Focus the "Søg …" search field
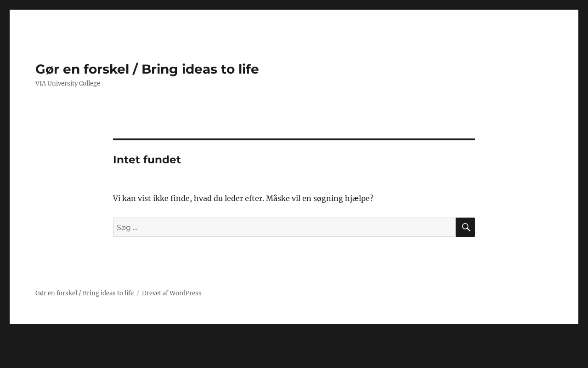The width and height of the screenshot is (588, 368). point(284,227)
